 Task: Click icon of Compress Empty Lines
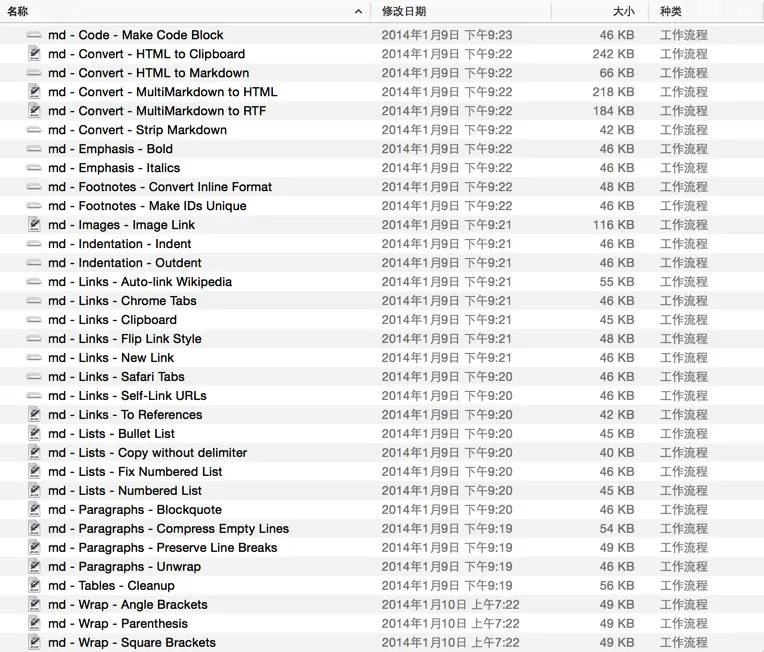coord(34,529)
